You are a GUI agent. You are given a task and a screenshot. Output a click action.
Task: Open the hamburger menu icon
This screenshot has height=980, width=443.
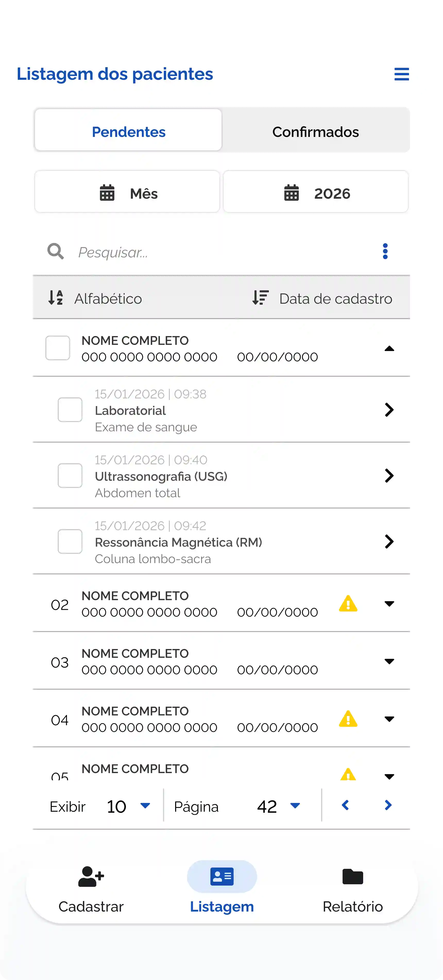[x=402, y=74]
